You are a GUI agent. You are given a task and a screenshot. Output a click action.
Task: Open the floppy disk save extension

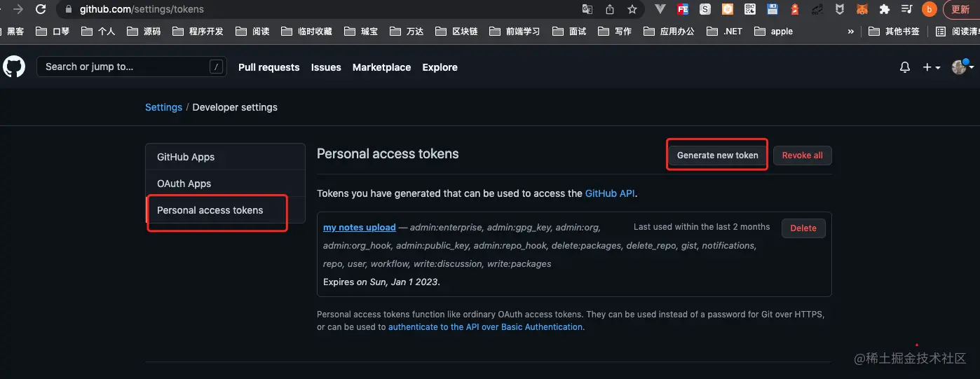pyautogui.click(x=773, y=9)
